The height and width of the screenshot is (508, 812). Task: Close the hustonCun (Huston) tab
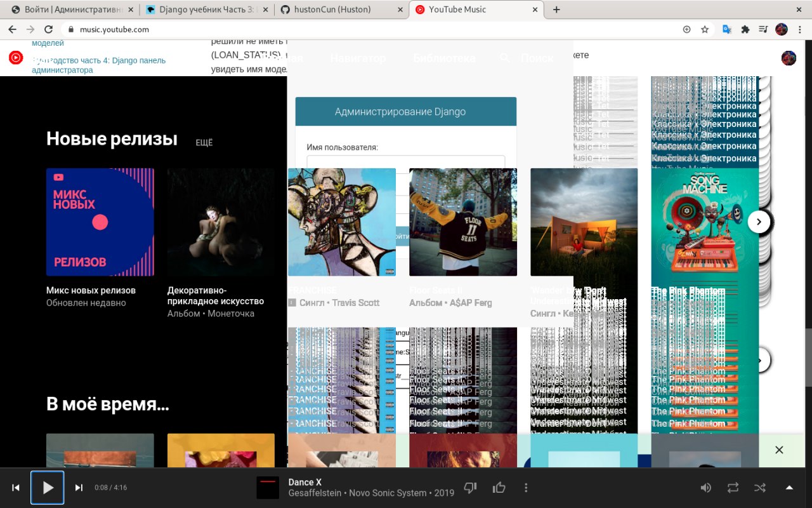pyautogui.click(x=400, y=10)
